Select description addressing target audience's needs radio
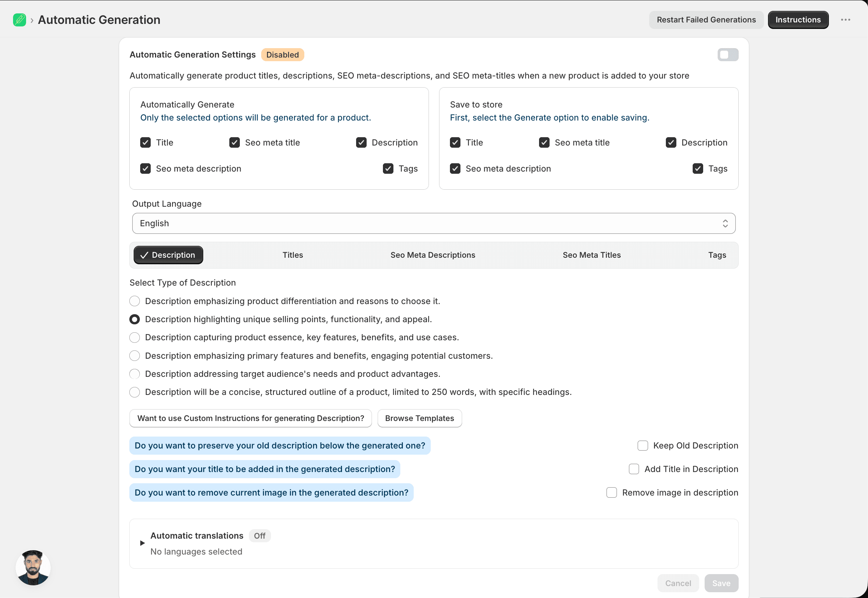This screenshot has width=868, height=598. pyautogui.click(x=135, y=374)
